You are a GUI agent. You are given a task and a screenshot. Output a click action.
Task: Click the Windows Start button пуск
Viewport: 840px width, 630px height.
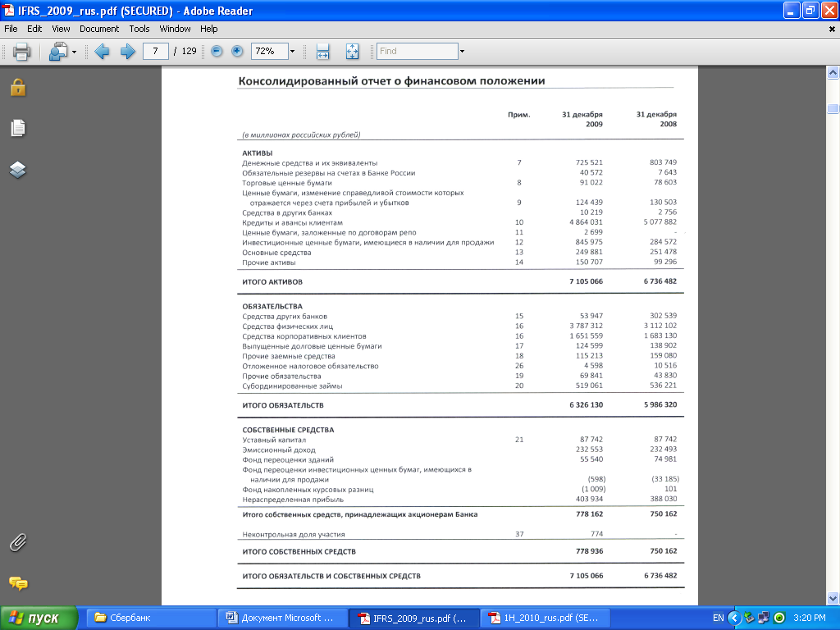(39, 619)
